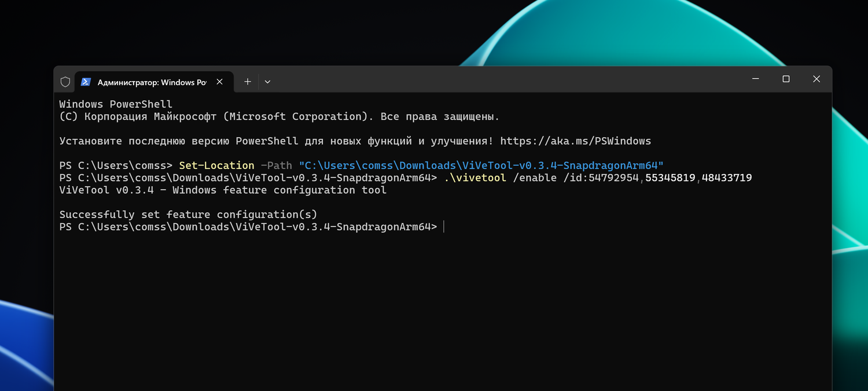This screenshot has height=391, width=868.
Task: Expand the new tab profiles dropdown chevron
Action: [267, 82]
